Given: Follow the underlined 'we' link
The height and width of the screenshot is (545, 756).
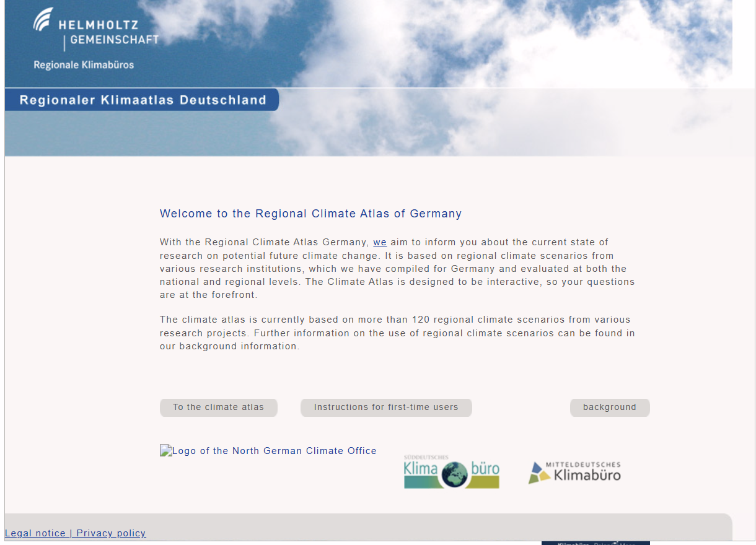Looking at the screenshot, I should 380,242.
